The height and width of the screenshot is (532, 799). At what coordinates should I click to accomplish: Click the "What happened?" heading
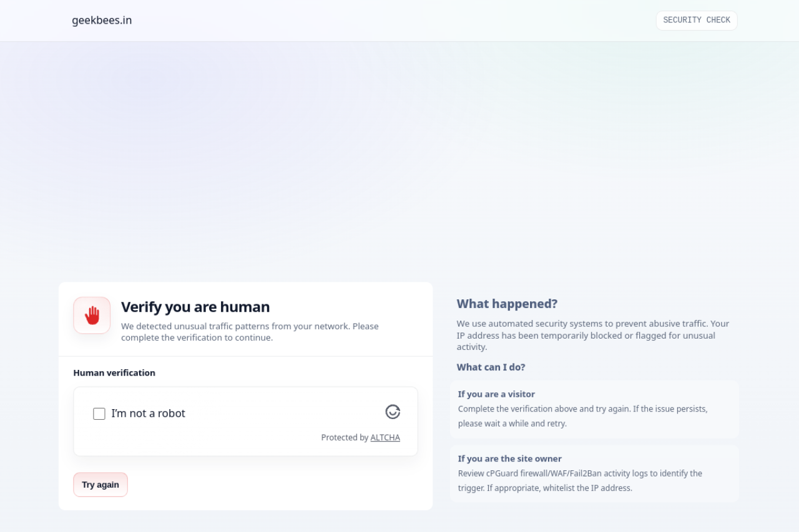click(x=507, y=304)
